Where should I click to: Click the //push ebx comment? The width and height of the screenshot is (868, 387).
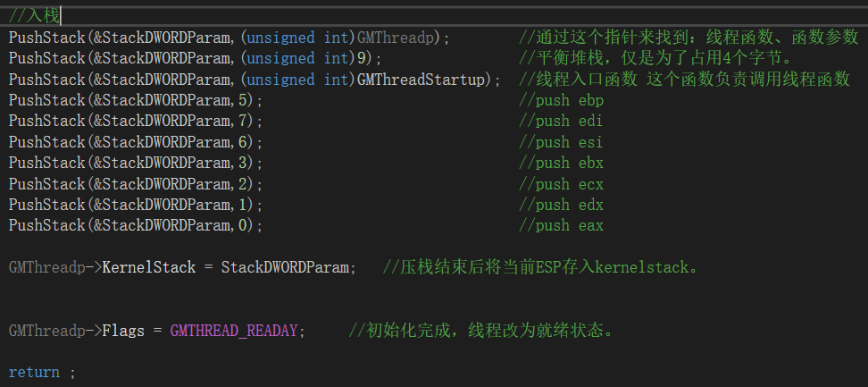(x=561, y=163)
